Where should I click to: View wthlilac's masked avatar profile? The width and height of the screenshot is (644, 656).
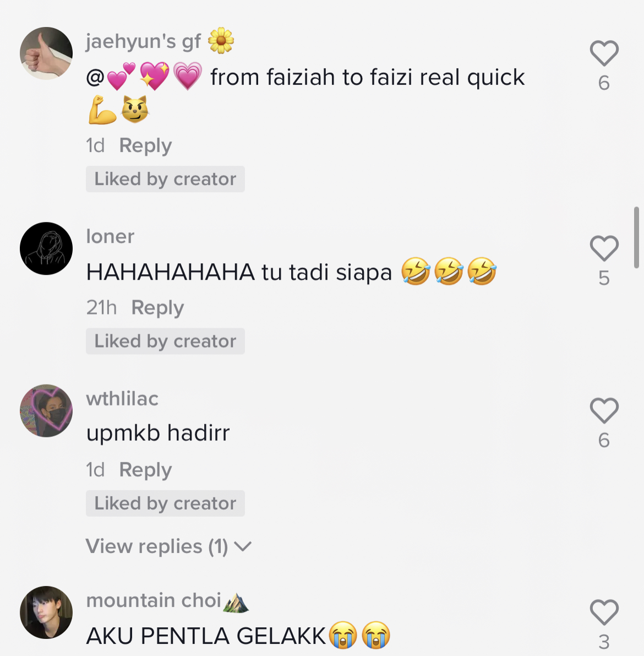point(46,411)
